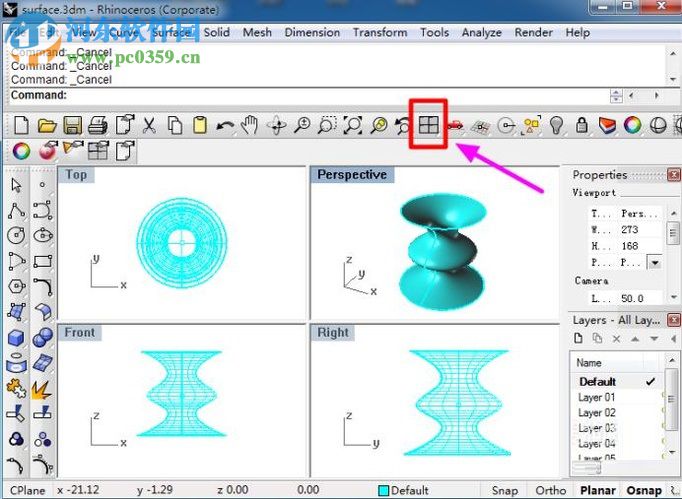This screenshot has width=682, height=499.
Task: Set Default layer as current via checkmark
Action: click(650, 382)
